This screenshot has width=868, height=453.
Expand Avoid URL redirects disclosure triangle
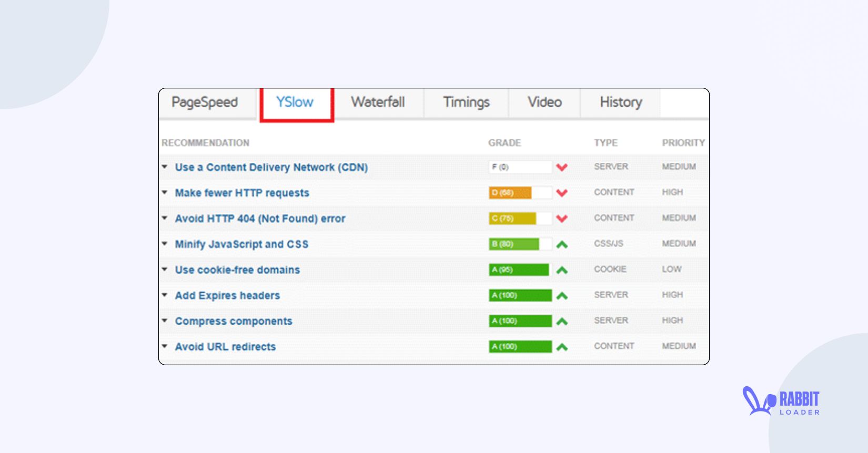165,346
